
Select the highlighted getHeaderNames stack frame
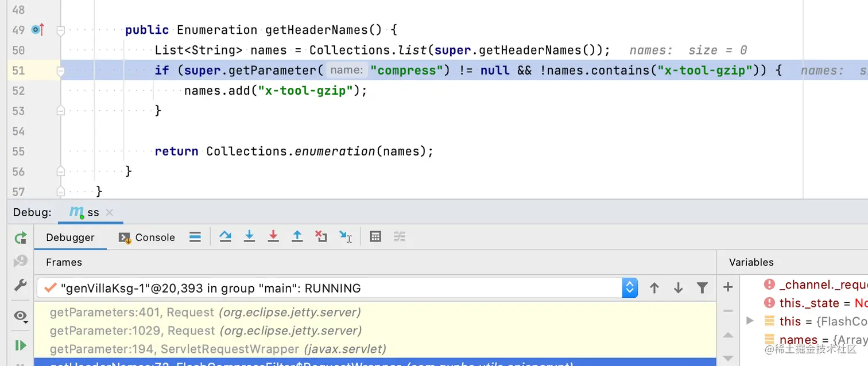tap(375, 363)
